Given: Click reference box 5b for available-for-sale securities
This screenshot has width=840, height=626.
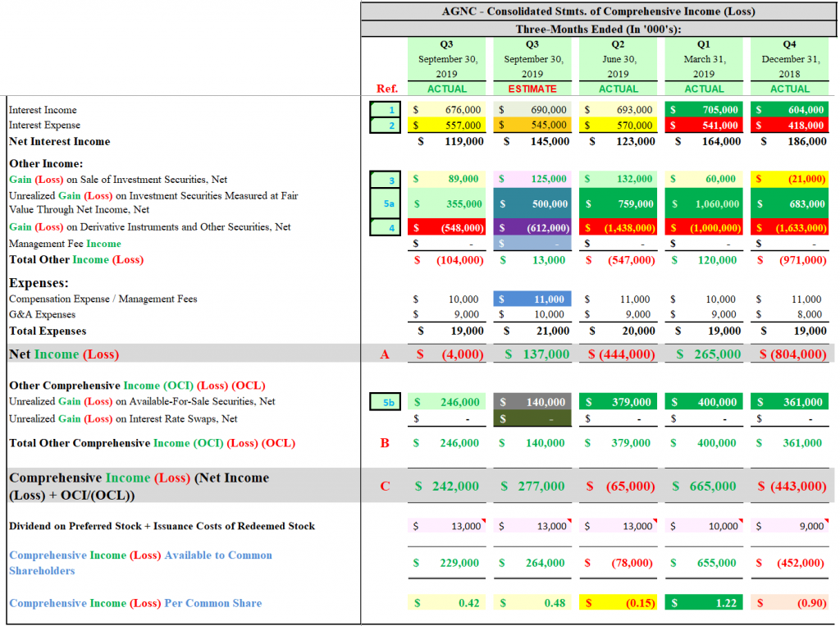Looking at the screenshot, I should pyautogui.click(x=386, y=402).
